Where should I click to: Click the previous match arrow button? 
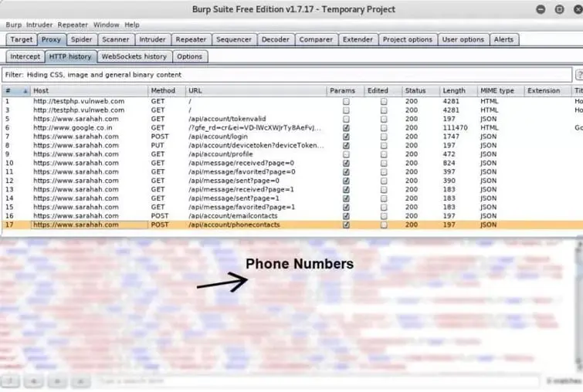pos(35,381)
